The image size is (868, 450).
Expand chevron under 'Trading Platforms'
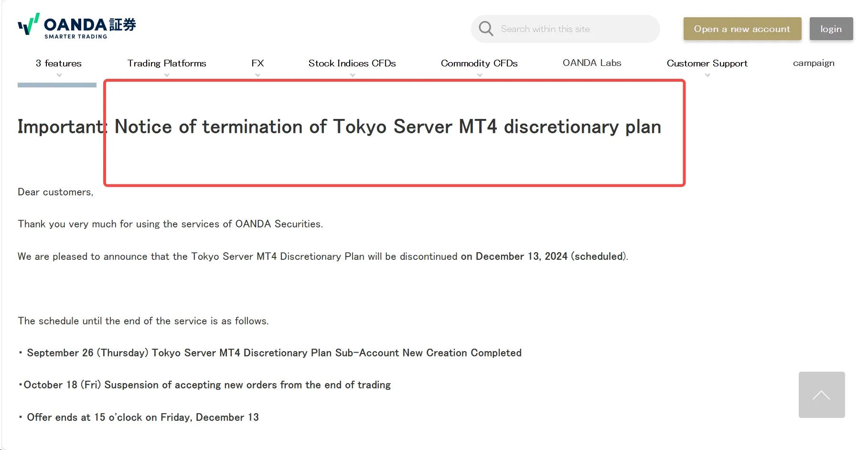tap(167, 75)
